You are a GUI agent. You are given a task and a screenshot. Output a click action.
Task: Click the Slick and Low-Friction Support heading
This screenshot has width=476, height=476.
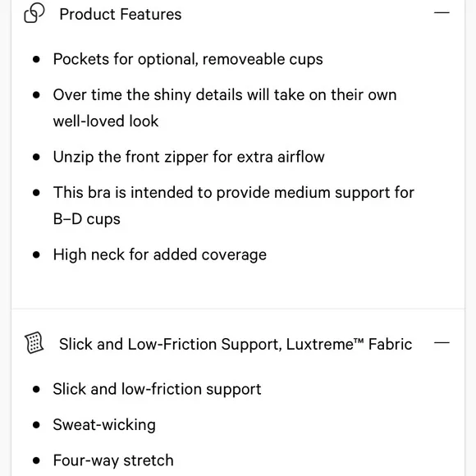(x=236, y=344)
